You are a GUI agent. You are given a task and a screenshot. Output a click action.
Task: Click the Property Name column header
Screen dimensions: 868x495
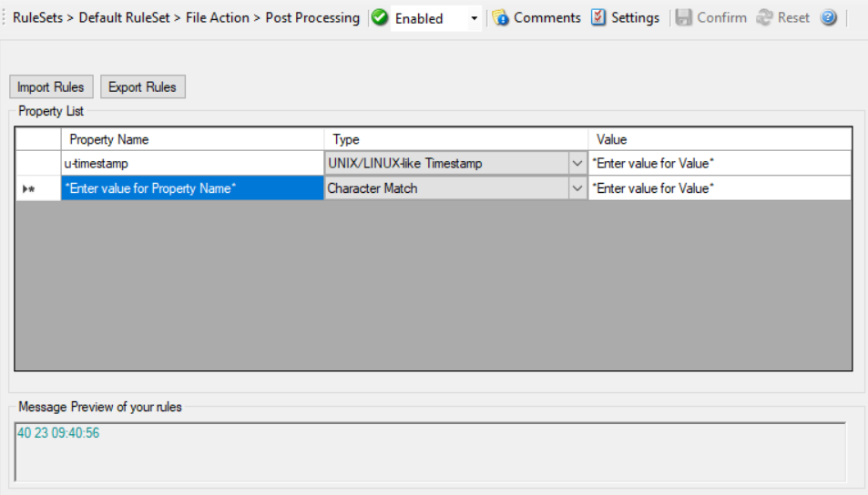pyautogui.click(x=191, y=139)
